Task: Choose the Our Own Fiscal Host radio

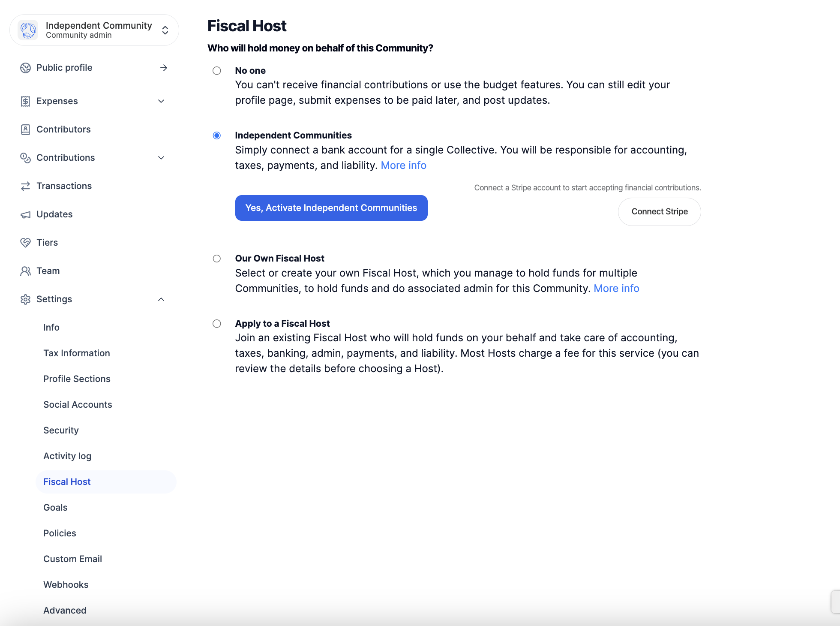Action: tap(217, 259)
